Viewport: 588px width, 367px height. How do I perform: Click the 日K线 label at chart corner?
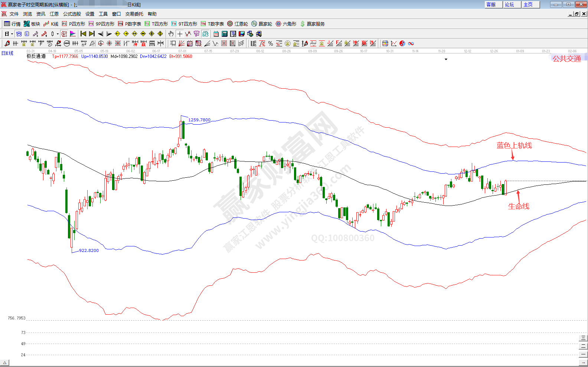pos(7,53)
